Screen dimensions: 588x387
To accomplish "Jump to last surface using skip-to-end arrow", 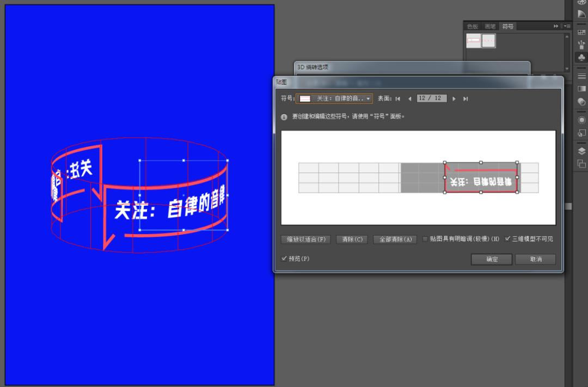I will coord(465,98).
